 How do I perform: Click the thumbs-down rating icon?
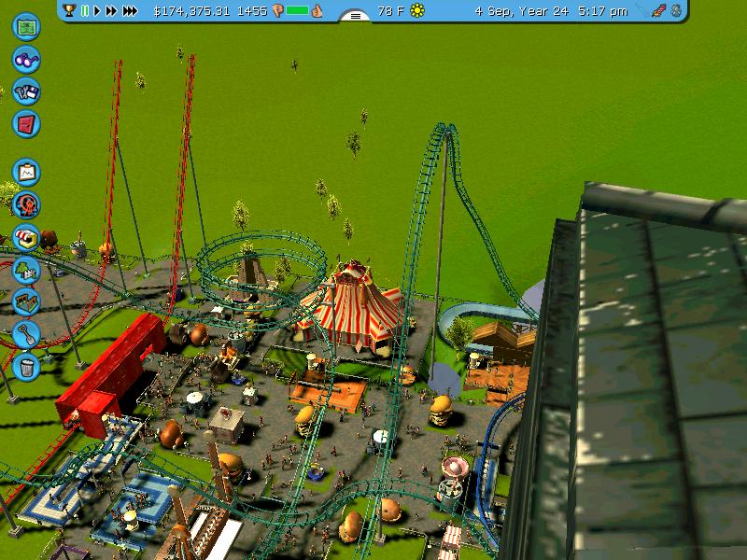coord(278,11)
